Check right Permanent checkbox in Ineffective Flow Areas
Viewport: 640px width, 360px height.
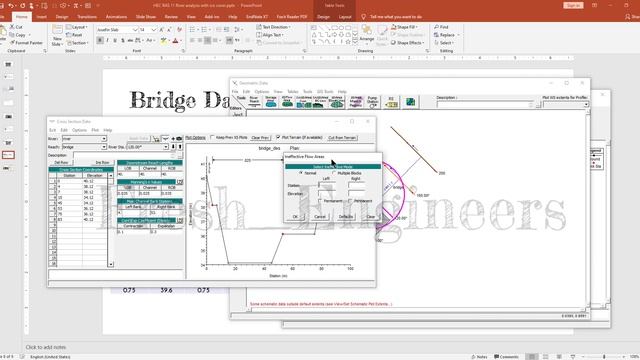(350, 201)
